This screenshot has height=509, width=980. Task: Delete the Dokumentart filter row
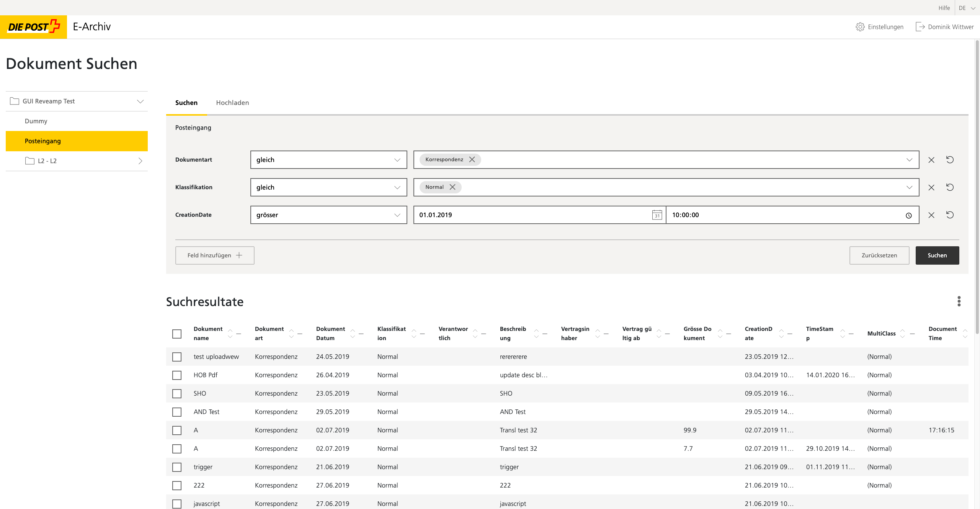click(x=931, y=160)
